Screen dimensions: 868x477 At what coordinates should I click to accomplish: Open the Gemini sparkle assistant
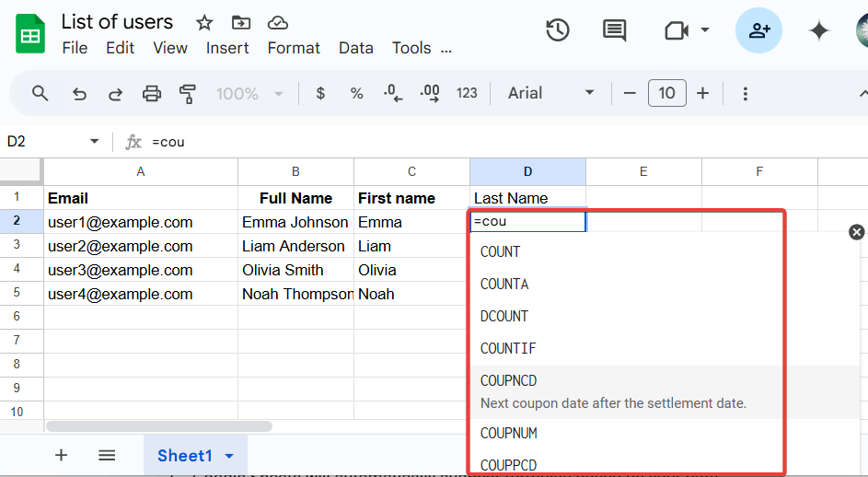click(818, 30)
